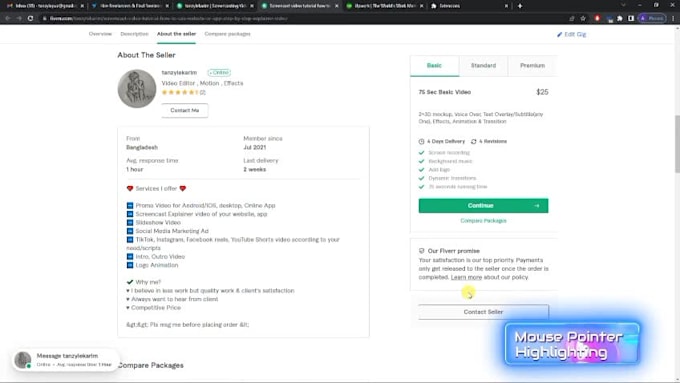680x383 pixels.
Task: Expand the tab search chevron
Action: coord(623,5)
